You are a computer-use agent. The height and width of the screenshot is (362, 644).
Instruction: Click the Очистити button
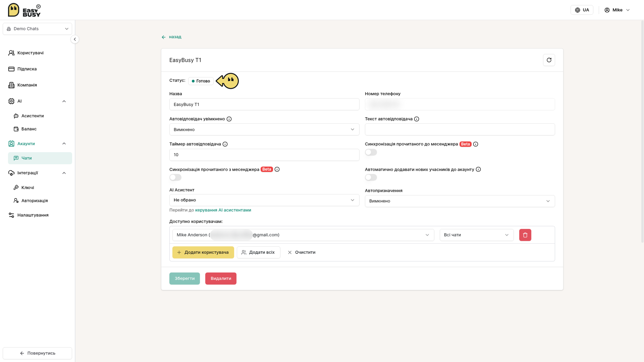(302, 252)
